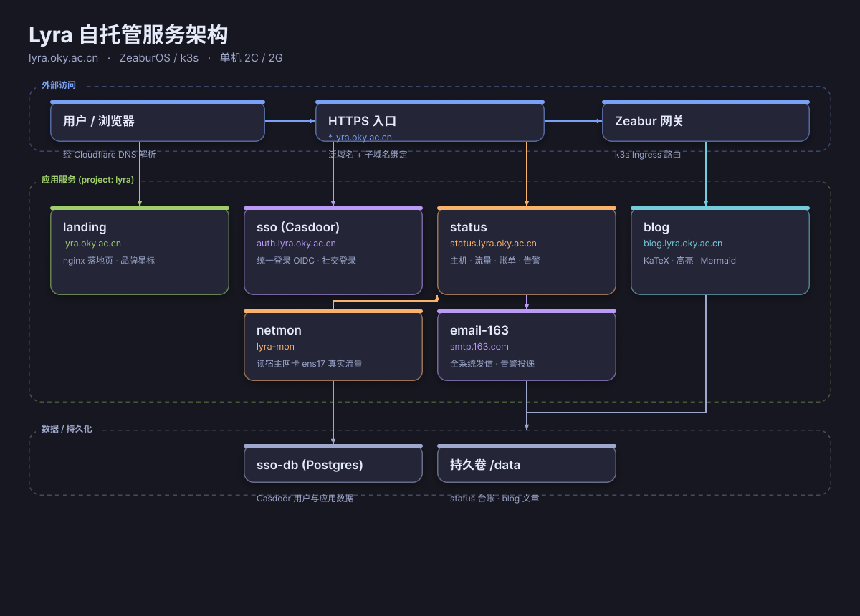Click the 应用服务 (project: lyra) group label
Image resolution: width=860 pixels, height=616 pixels.
[87, 180]
